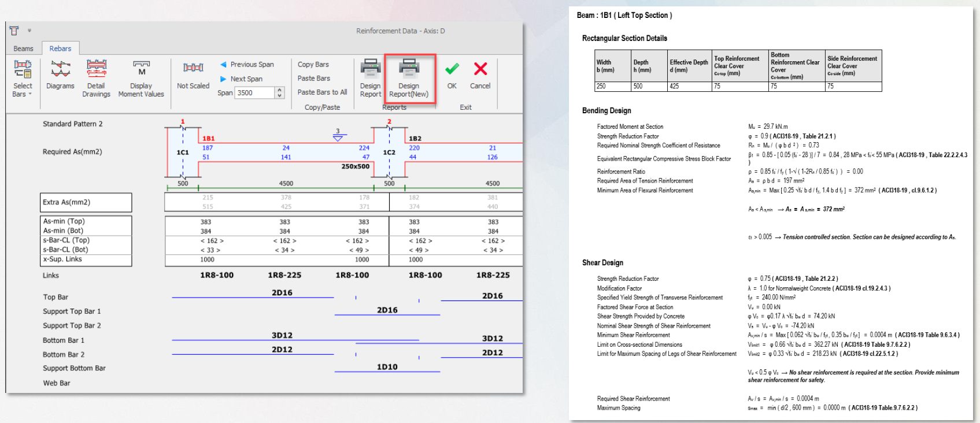This screenshot has width=980, height=423.
Task: Select the x-Sup. Links row header
Action: pyautogui.click(x=86, y=259)
